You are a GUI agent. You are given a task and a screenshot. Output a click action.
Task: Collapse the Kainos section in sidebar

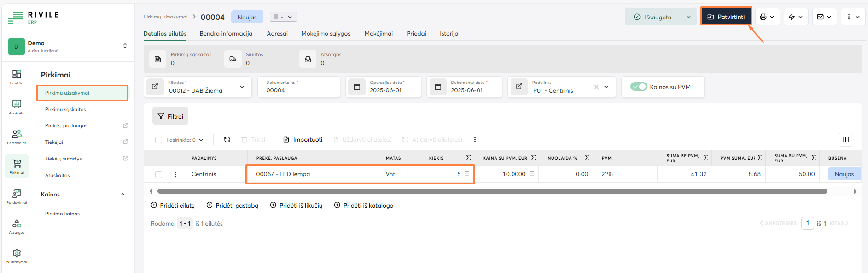click(122, 195)
